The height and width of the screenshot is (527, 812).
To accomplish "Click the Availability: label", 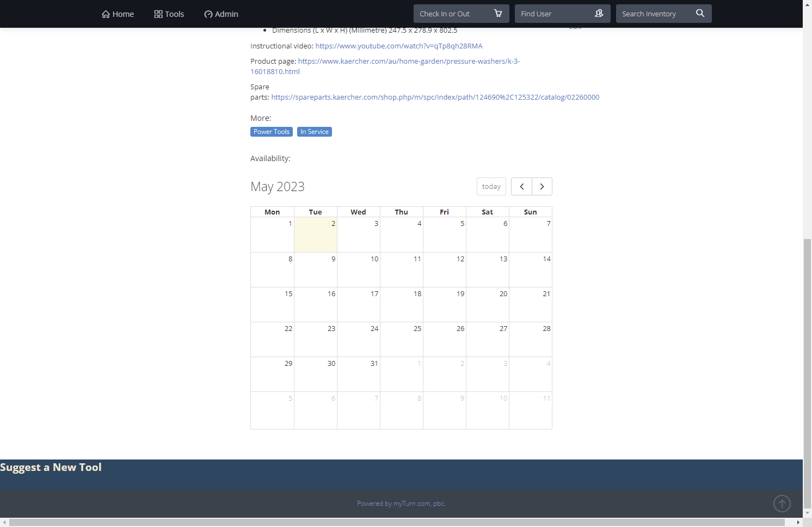I will [x=270, y=158].
